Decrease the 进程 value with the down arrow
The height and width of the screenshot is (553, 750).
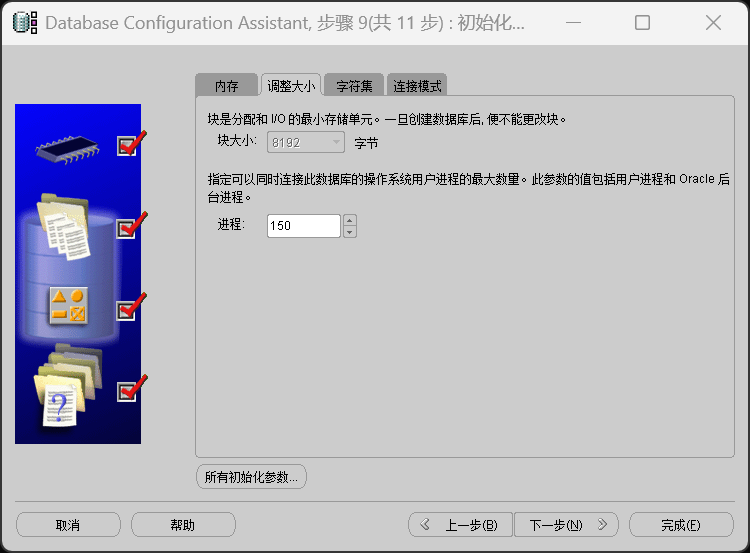pyautogui.click(x=350, y=232)
